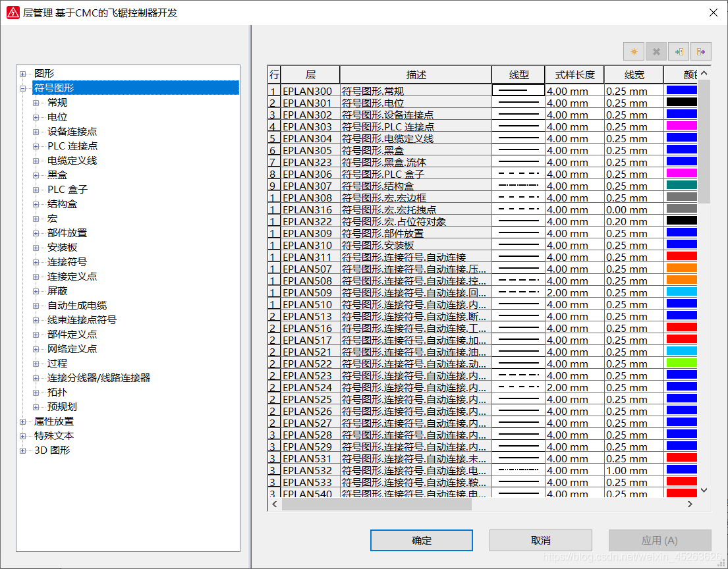The width and height of the screenshot is (728, 569).
Task: Click the 确定 button
Action: [422, 540]
